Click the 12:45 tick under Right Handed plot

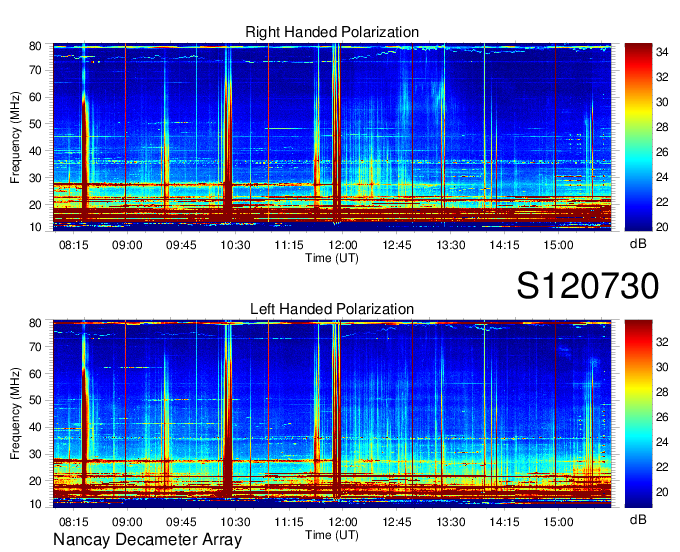click(x=397, y=245)
